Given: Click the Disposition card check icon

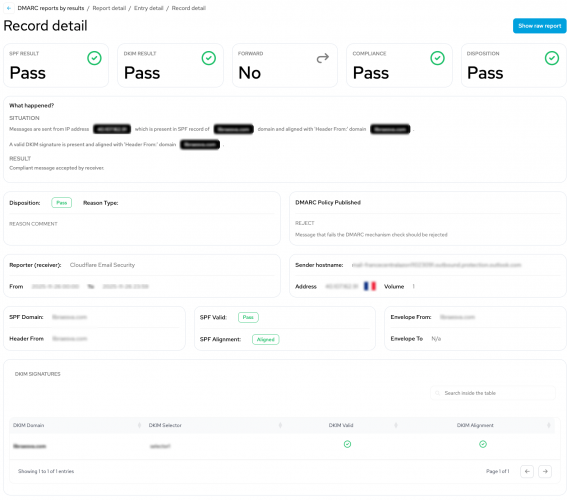Looking at the screenshot, I should pyautogui.click(x=552, y=58).
